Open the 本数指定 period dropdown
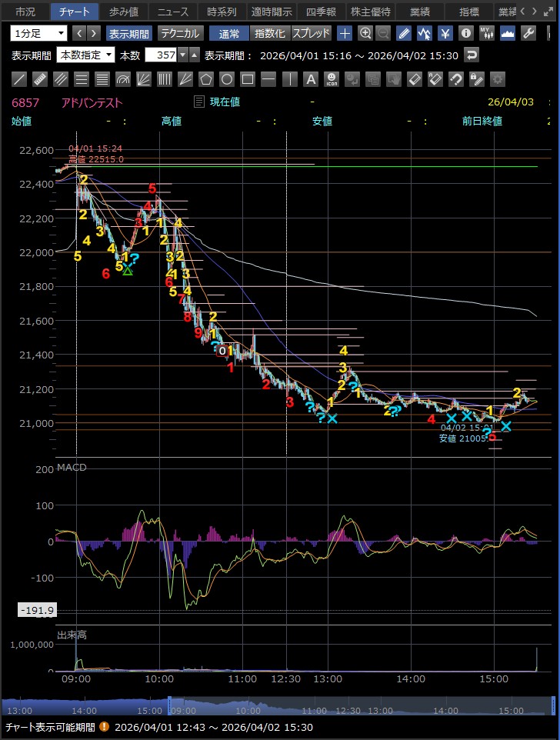 pos(86,55)
